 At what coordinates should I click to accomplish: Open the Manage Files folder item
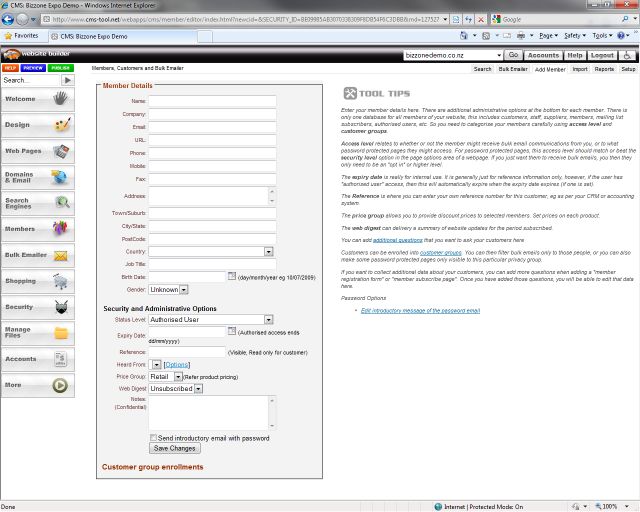37,333
